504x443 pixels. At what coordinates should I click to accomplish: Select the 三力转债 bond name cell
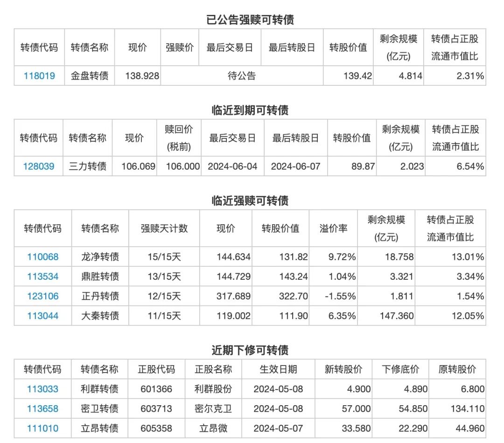pos(89,166)
